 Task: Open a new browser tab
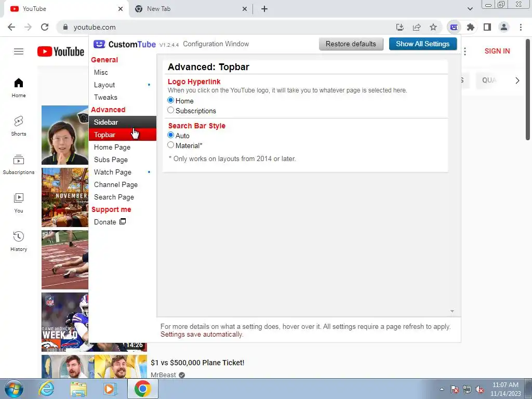(264, 9)
